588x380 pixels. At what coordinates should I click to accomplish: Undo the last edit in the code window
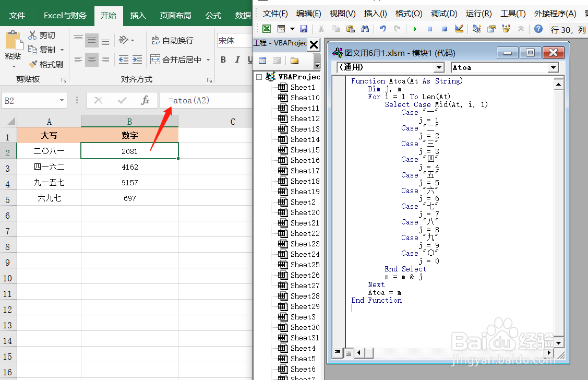pyautogui.click(x=382, y=29)
